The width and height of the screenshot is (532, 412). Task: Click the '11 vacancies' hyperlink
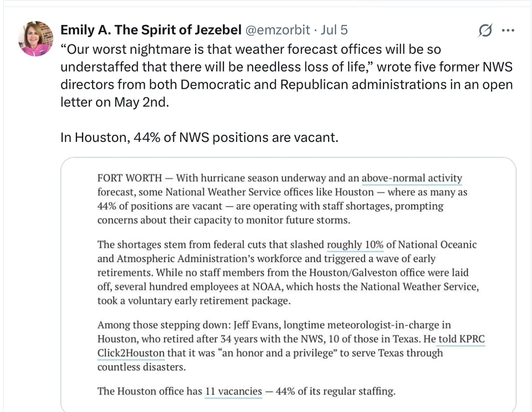233,391
